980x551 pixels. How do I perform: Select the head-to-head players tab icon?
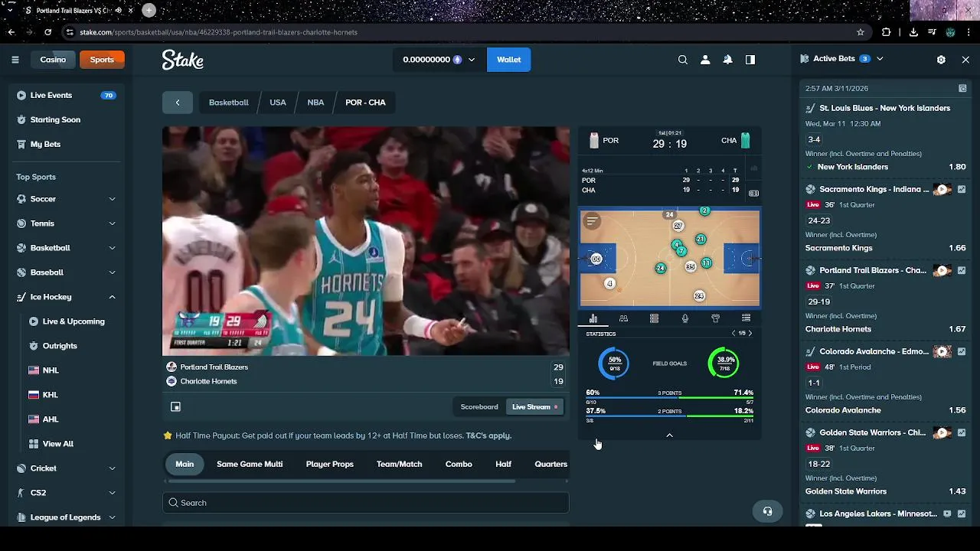click(623, 318)
